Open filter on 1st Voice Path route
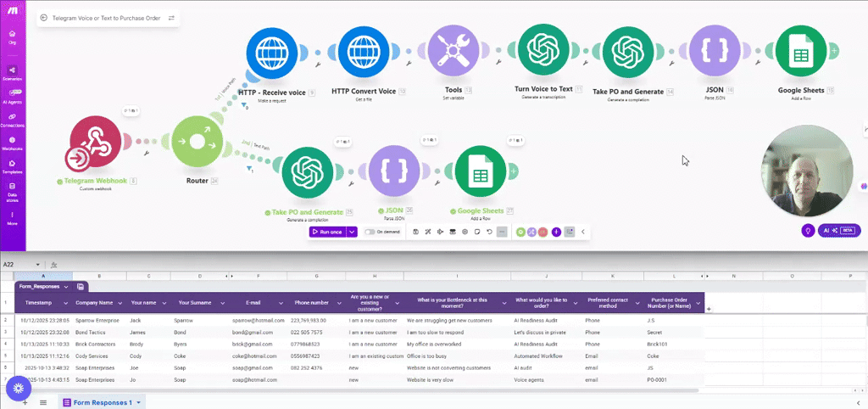This screenshot has width=868, height=409. 244,104
